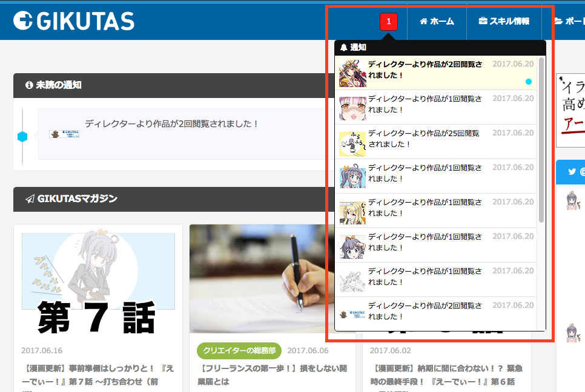
Task: Open the red notification badge showing 1
Action: (x=388, y=22)
